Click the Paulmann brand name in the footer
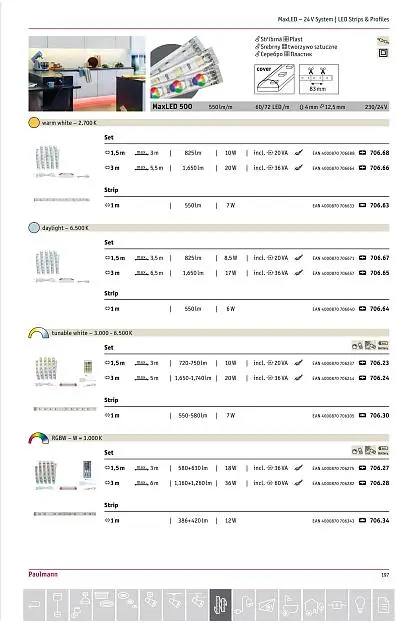This screenshot has width=396, height=623. click(43, 574)
